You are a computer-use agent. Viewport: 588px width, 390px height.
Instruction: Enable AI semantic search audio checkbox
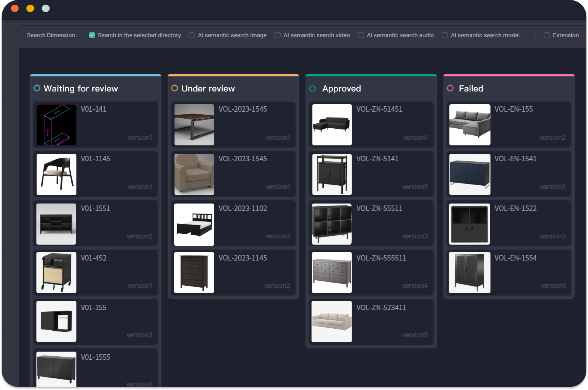[361, 35]
